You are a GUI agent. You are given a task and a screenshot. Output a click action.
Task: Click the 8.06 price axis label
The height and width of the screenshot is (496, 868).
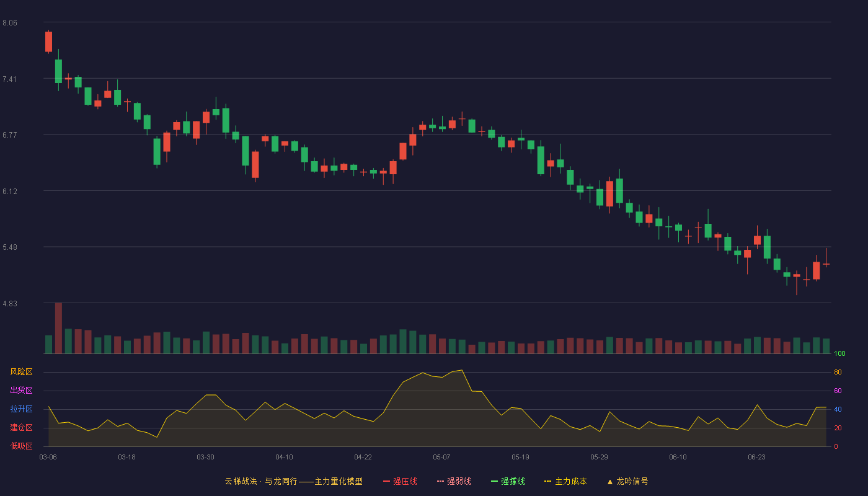(10, 23)
